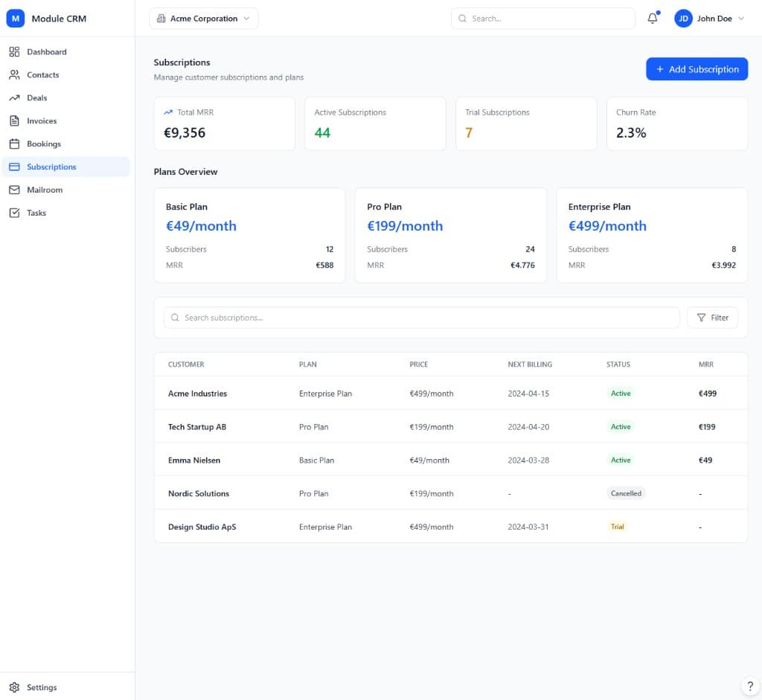Click the 2.3% churn rate value
Viewport: 762px width, 700px height.
point(631,132)
